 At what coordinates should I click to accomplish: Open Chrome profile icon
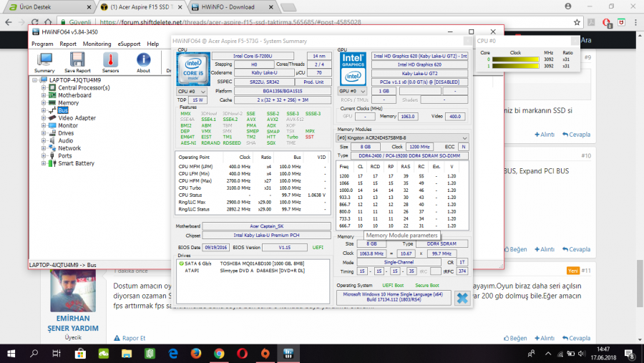coord(568,6)
